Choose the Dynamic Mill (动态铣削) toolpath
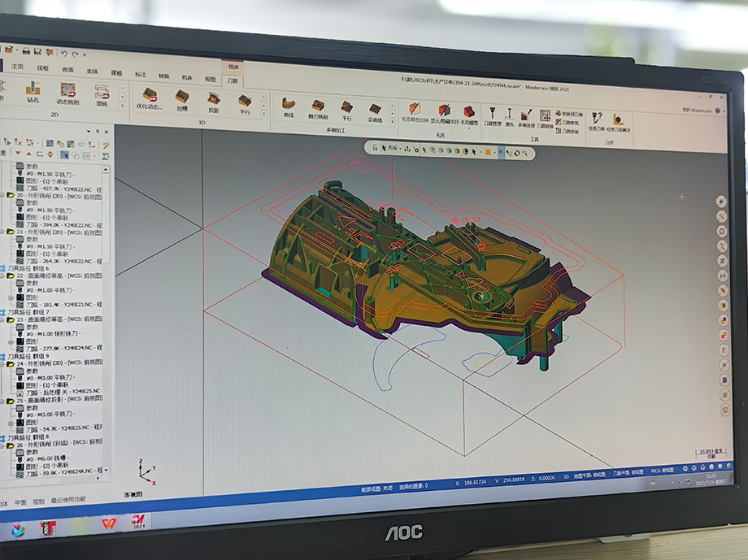The height and width of the screenshot is (560, 748). tap(67, 94)
